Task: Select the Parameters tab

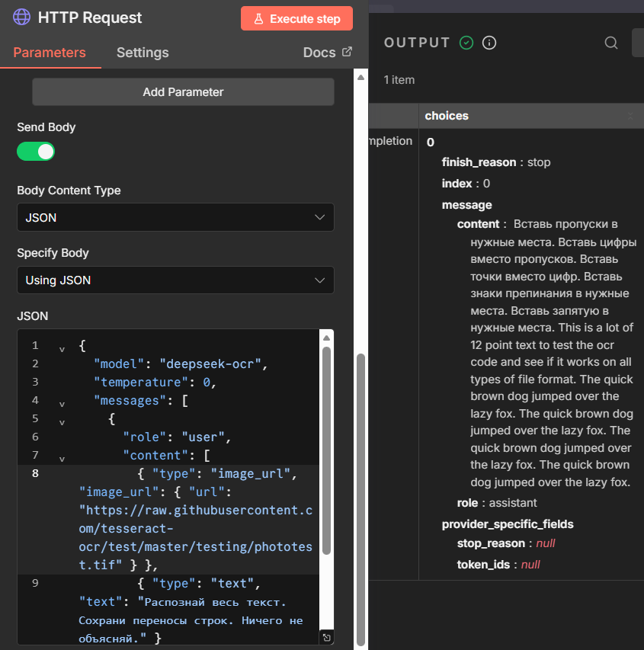Action: click(x=50, y=53)
